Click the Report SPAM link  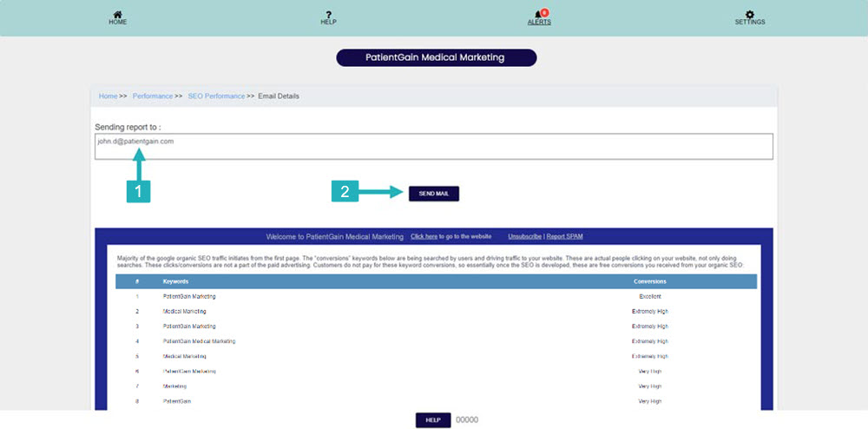pyautogui.click(x=565, y=236)
